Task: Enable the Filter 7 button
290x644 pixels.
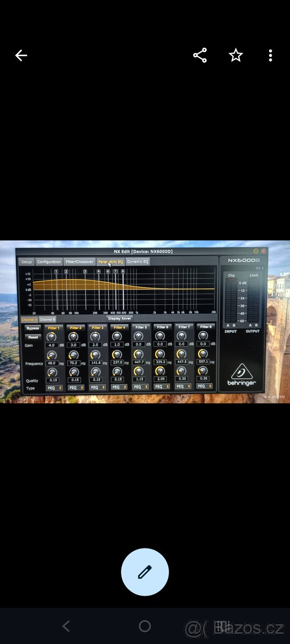Action: (x=184, y=327)
